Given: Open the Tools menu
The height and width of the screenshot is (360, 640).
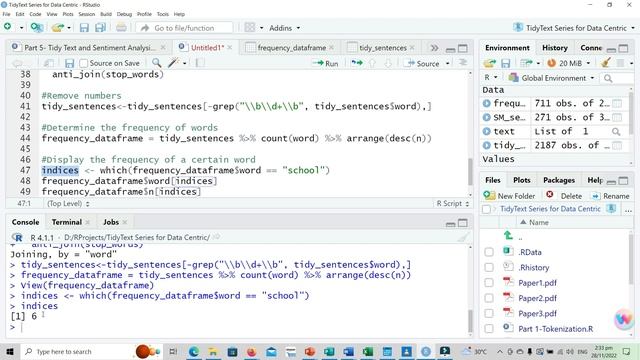Looking at the screenshot, I should click(162, 14).
